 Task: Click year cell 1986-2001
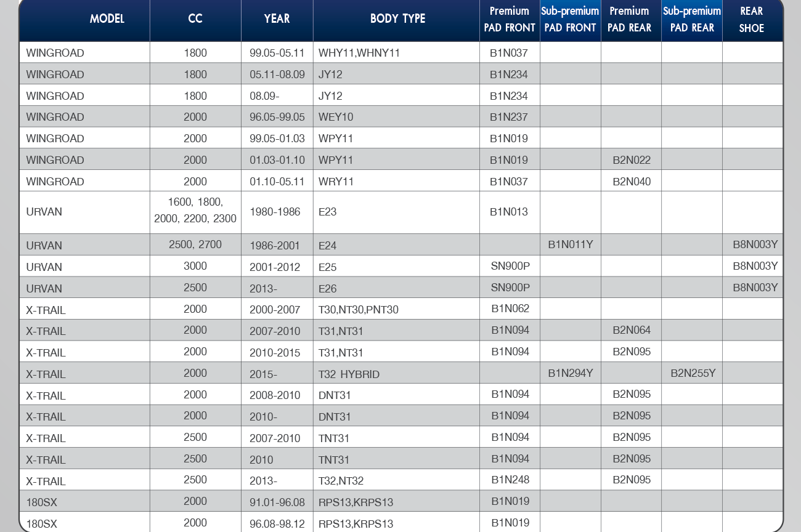pos(275,246)
